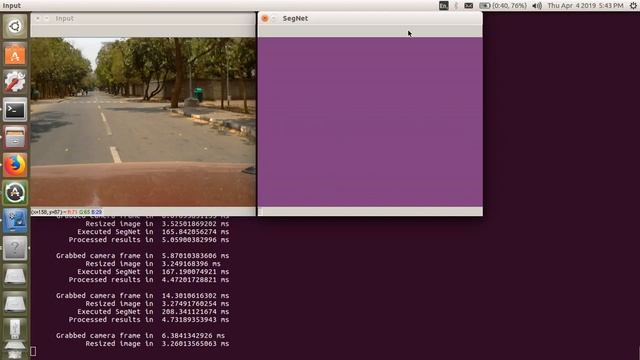Open the blue desktop app in dock

point(15,221)
